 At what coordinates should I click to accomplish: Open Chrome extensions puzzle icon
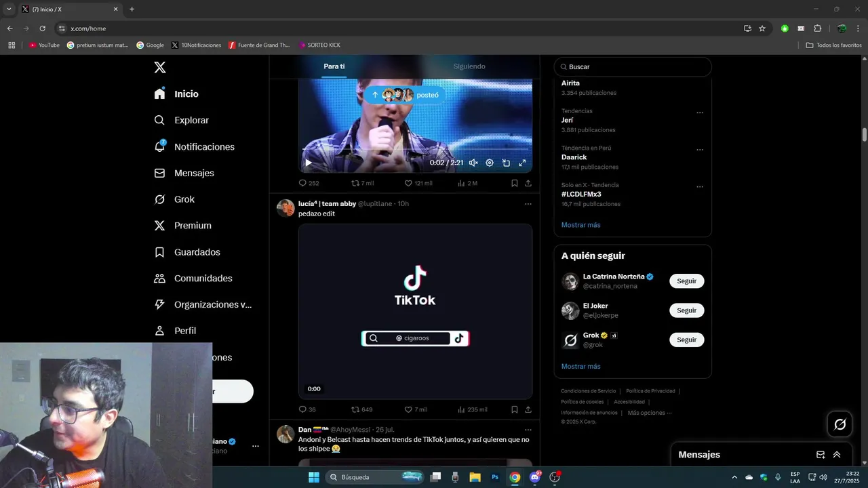817,28
